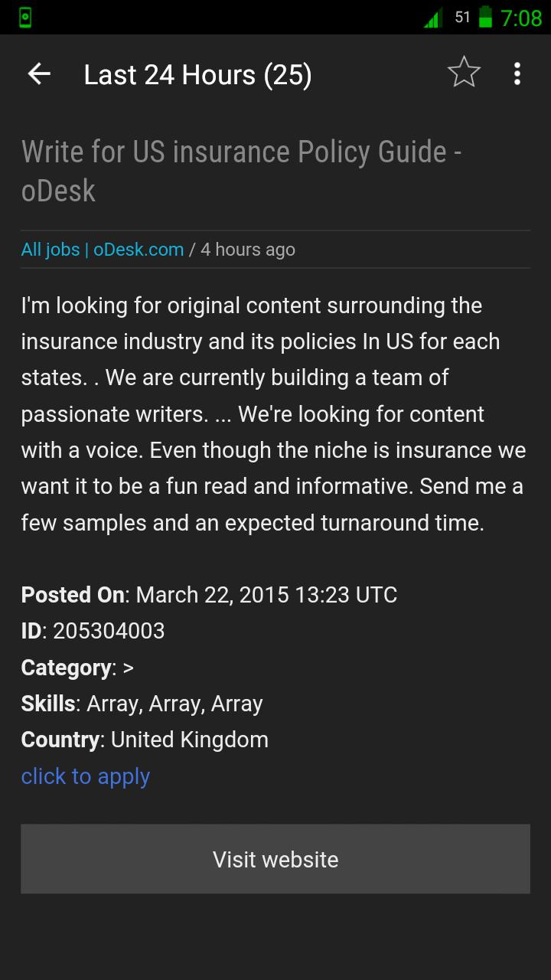Tap the "Skills: Array, Array, Array" line
Screen dimensions: 551x980
(x=142, y=704)
